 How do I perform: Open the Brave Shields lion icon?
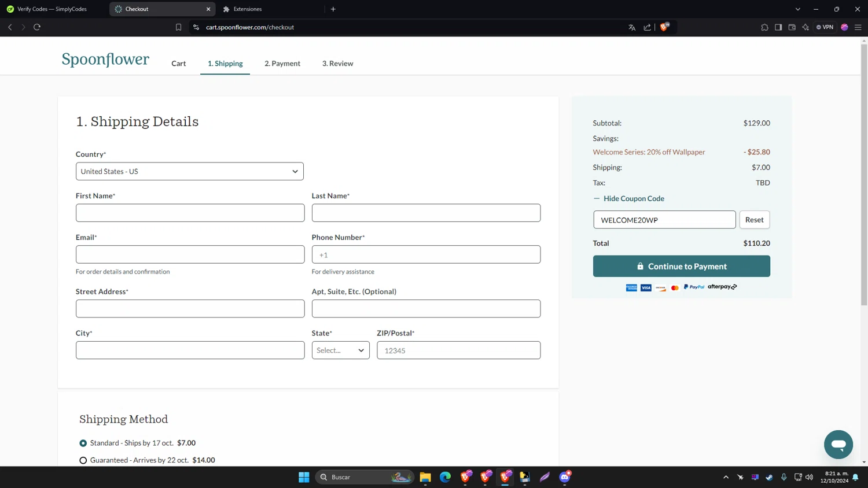pos(664,27)
